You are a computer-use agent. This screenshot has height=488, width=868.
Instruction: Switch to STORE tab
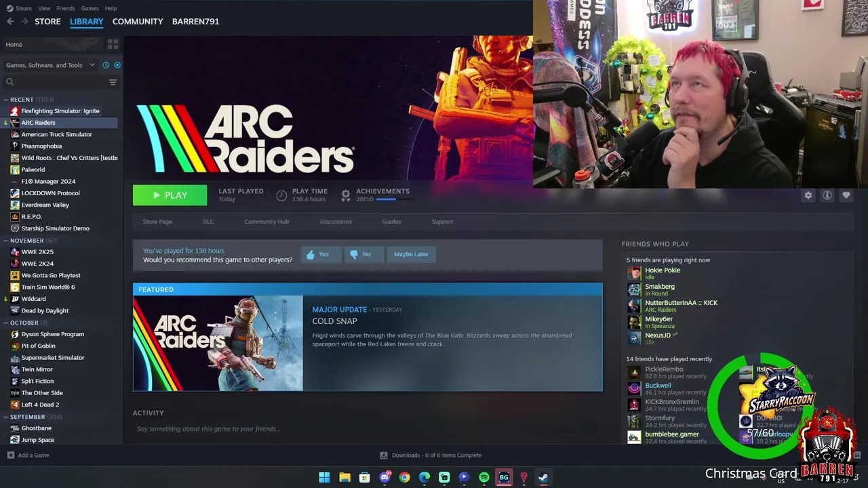[47, 21]
